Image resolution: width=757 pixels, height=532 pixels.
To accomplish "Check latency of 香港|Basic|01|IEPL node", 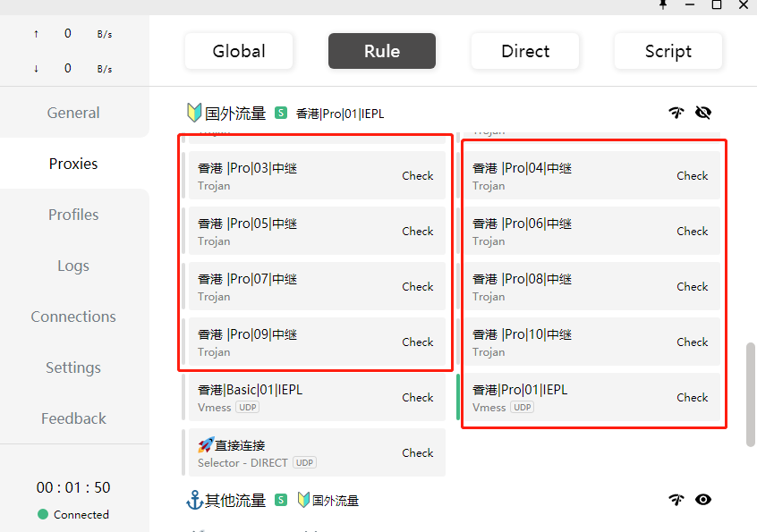I will (x=417, y=398).
